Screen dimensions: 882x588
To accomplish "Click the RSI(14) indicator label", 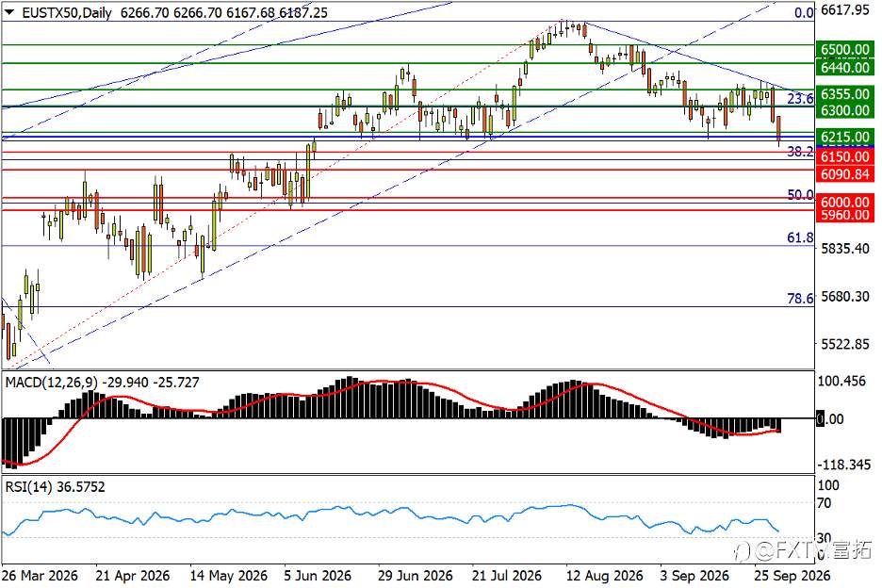I will tap(28, 487).
